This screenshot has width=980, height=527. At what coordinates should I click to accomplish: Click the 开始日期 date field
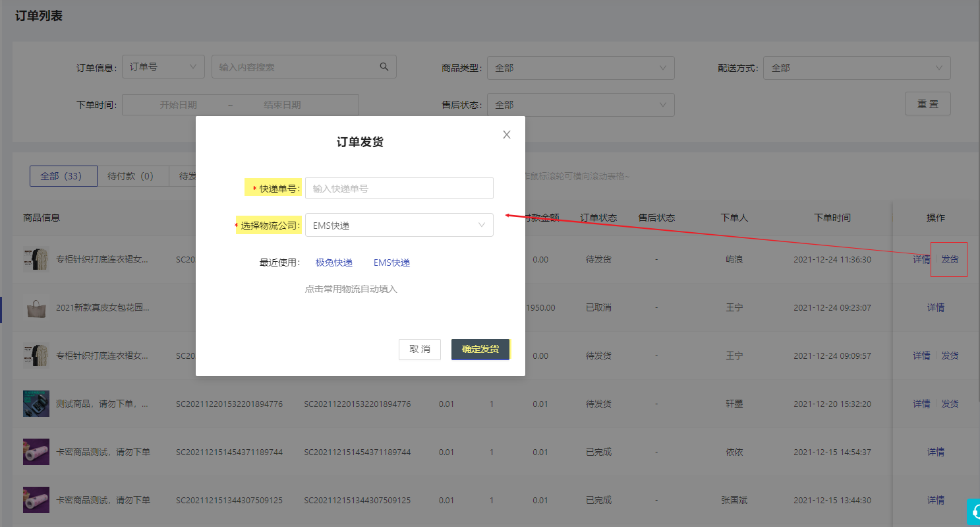pos(178,105)
